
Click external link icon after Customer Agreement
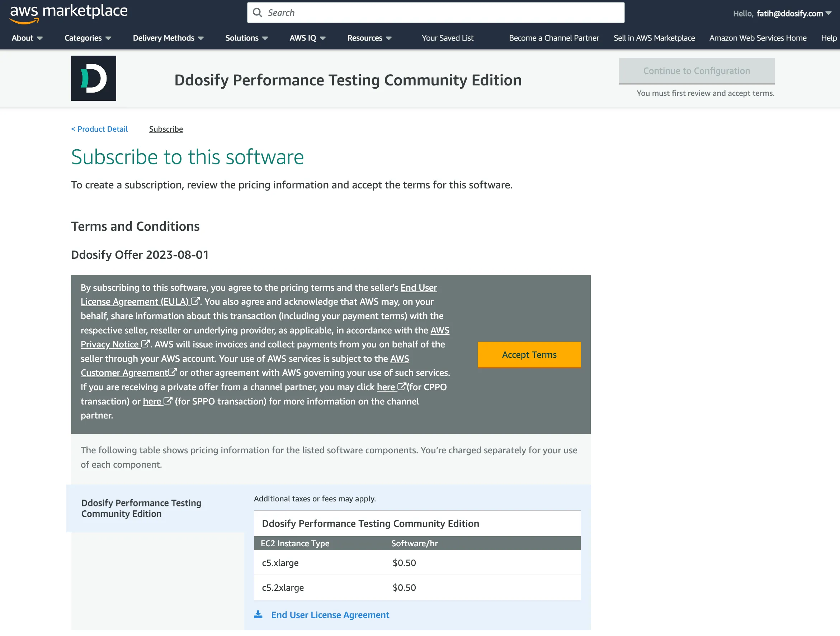point(173,372)
